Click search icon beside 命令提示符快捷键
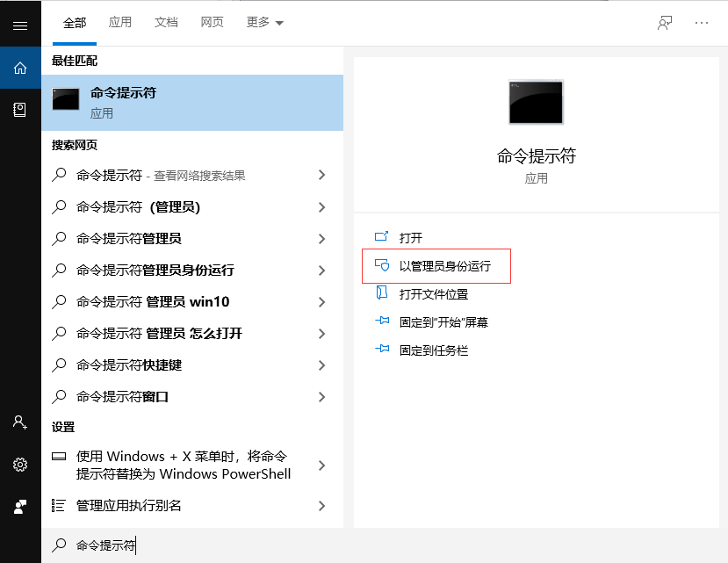 pyautogui.click(x=59, y=365)
